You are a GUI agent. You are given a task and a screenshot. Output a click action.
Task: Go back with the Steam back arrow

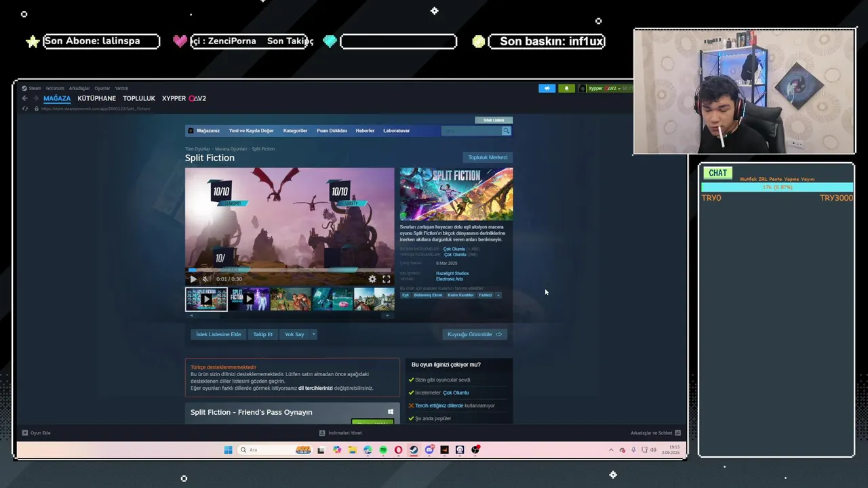click(25, 98)
